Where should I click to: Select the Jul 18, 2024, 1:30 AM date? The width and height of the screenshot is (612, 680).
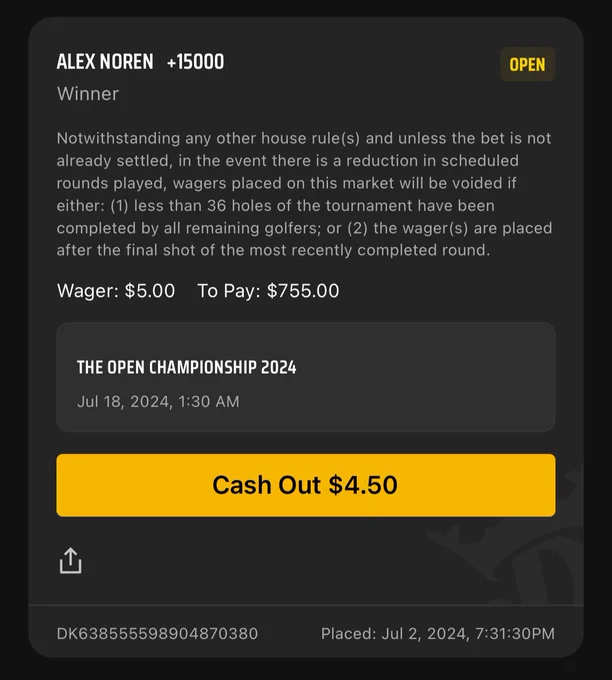[158, 402]
